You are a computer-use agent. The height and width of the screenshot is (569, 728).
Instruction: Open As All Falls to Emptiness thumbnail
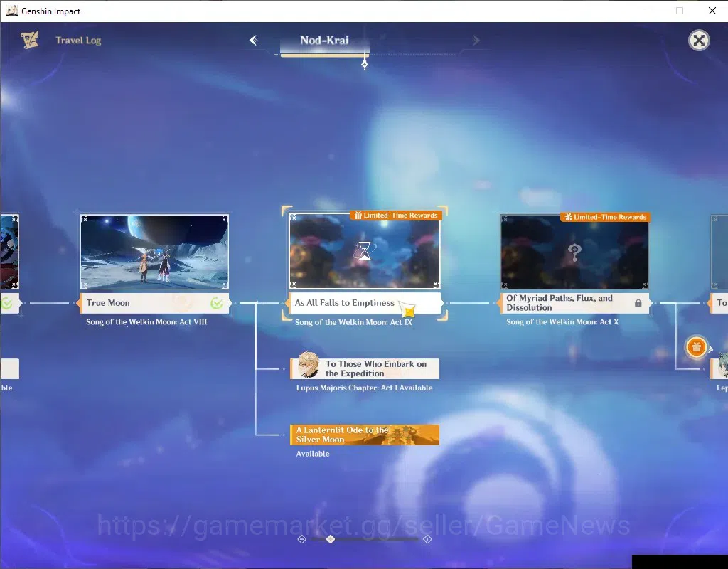[x=365, y=251]
